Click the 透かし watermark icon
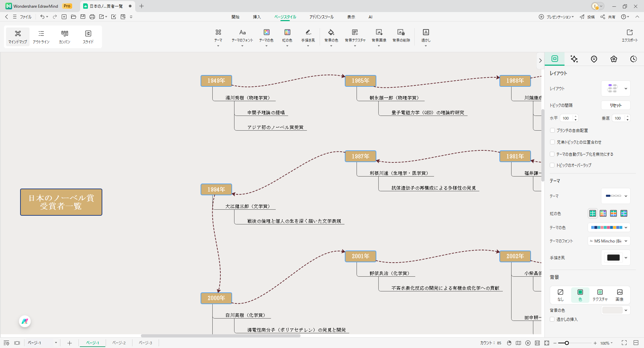 click(426, 33)
